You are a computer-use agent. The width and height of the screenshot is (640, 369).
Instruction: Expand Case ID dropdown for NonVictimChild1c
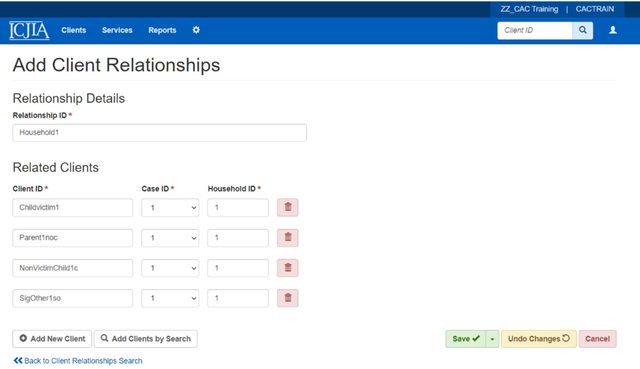pos(170,268)
